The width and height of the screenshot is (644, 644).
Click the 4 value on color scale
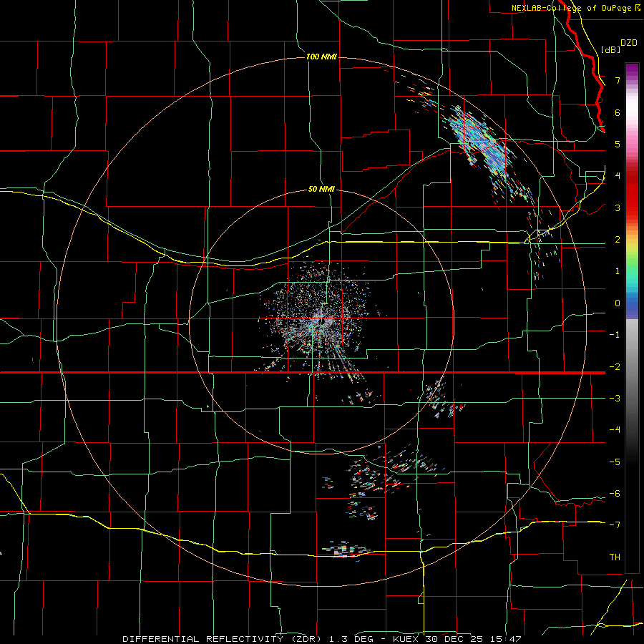(x=618, y=175)
